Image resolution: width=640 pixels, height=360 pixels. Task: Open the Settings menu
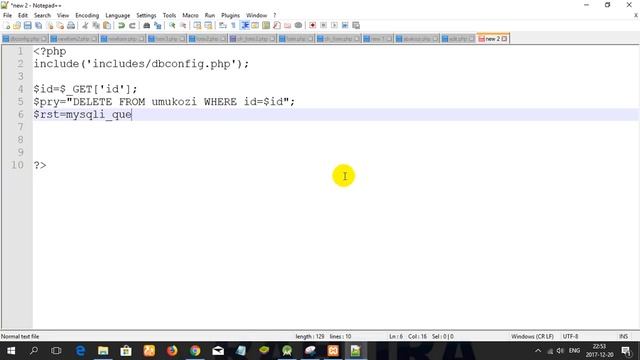click(x=146, y=15)
